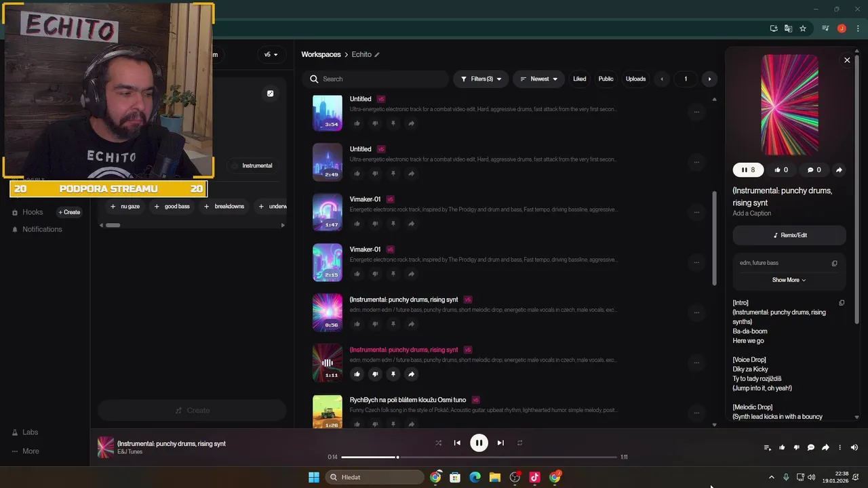Toggle shuffle playback
This screenshot has width=868, height=488.
(438, 443)
